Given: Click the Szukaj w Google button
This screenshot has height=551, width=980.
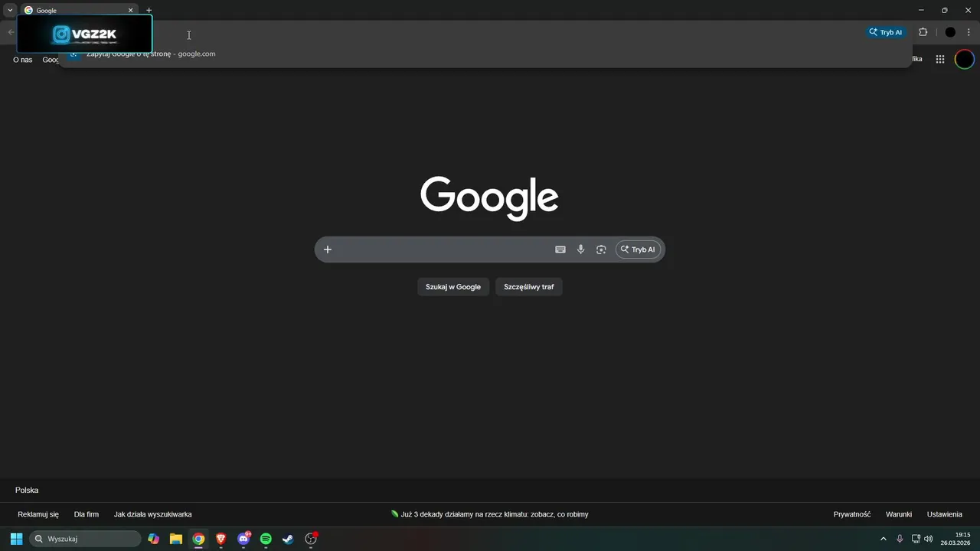Looking at the screenshot, I should [453, 287].
